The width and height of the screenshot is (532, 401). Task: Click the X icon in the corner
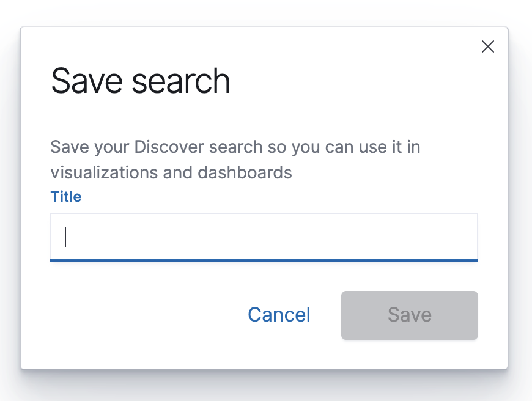tap(487, 46)
